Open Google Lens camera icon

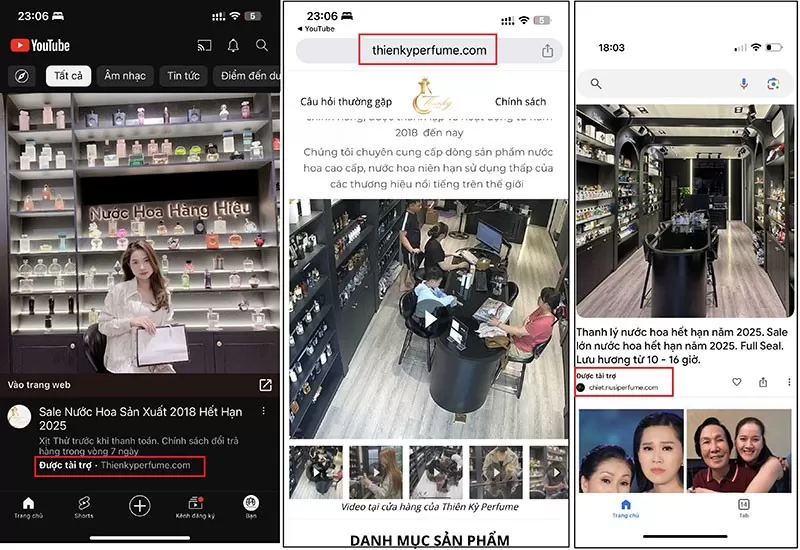[x=773, y=84]
